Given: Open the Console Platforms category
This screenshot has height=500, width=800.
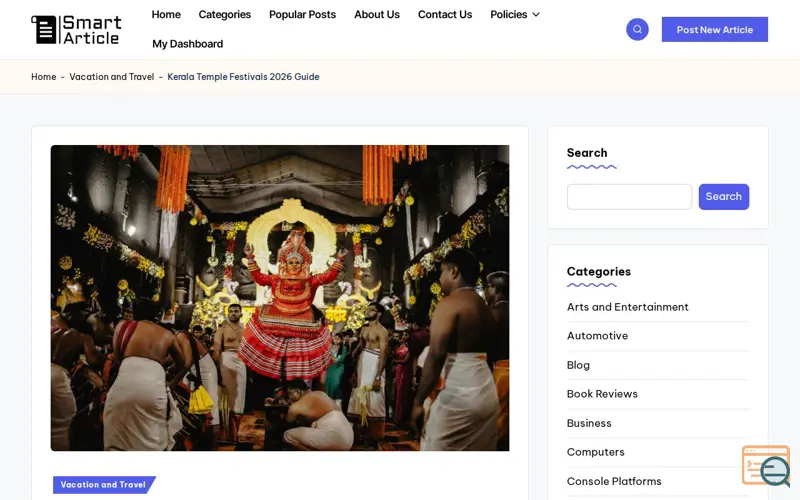Looking at the screenshot, I should pos(614,481).
